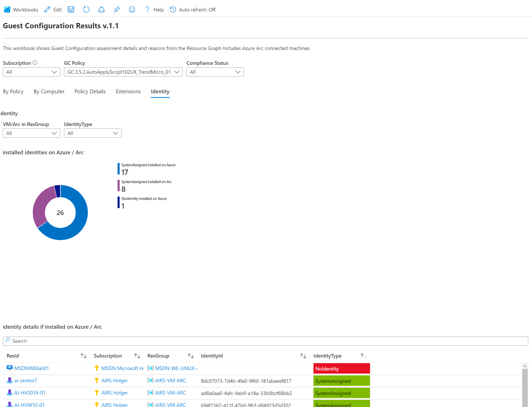Open AIRS Holger subscription in ai-centos7 row

click(x=115, y=380)
